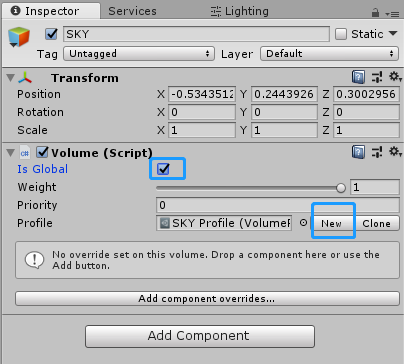Collapse the Volume (Script) component foldout
404x364 pixels.
pyautogui.click(x=11, y=153)
